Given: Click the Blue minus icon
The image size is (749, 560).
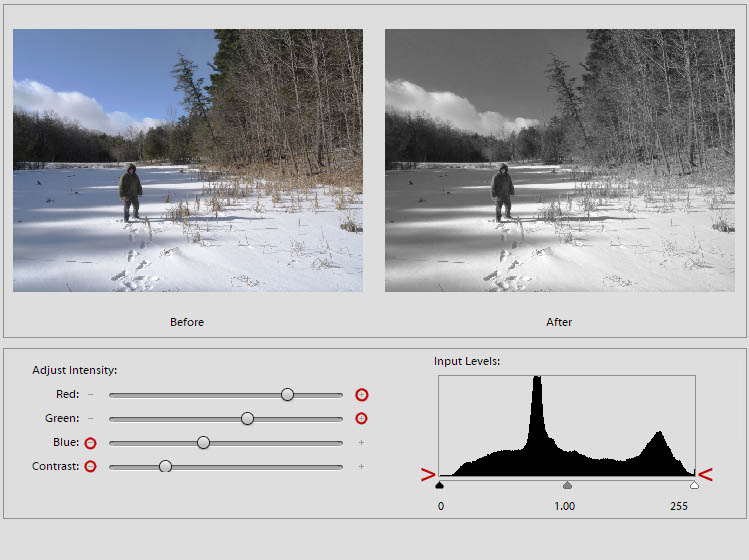Looking at the screenshot, I should (x=90, y=443).
